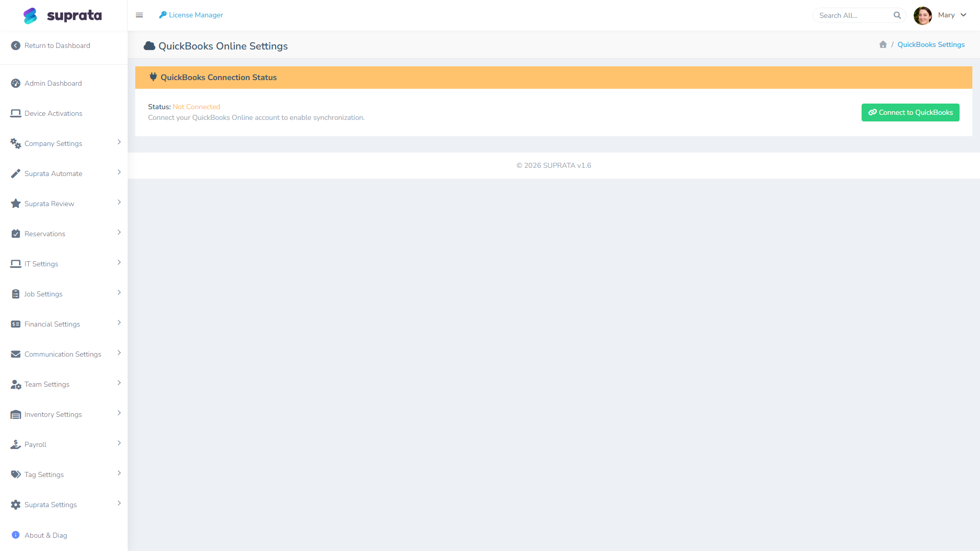Click the Mary username label

click(946, 15)
